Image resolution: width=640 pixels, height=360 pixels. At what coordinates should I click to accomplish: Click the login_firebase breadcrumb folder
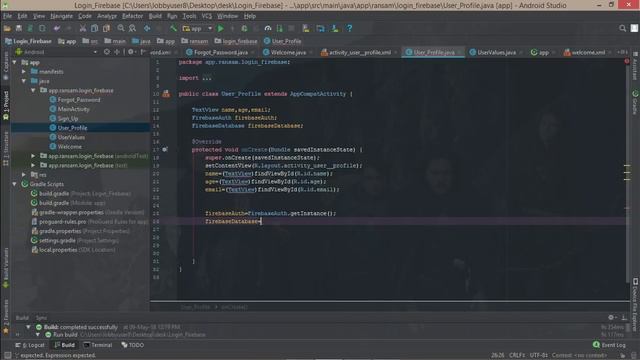coord(236,41)
